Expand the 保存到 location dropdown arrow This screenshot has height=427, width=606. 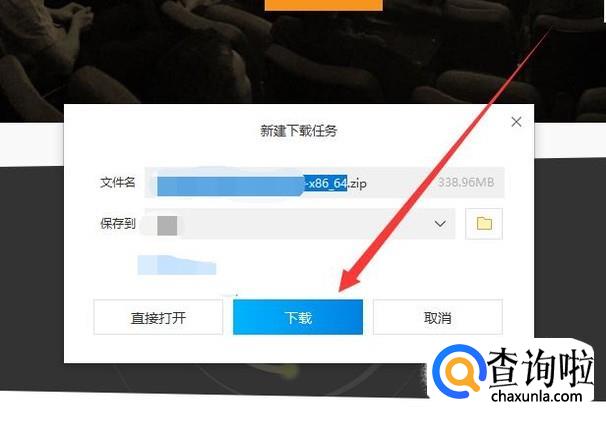(x=440, y=224)
